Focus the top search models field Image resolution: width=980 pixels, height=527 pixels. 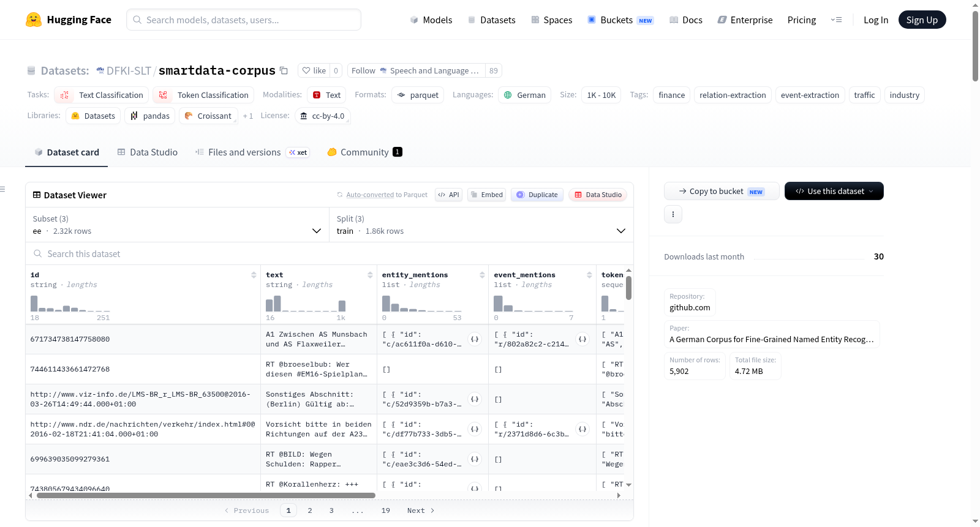pyautogui.click(x=244, y=20)
